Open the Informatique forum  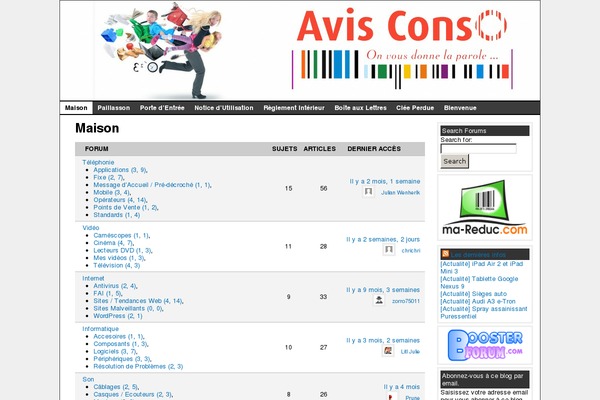click(x=100, y=329)
